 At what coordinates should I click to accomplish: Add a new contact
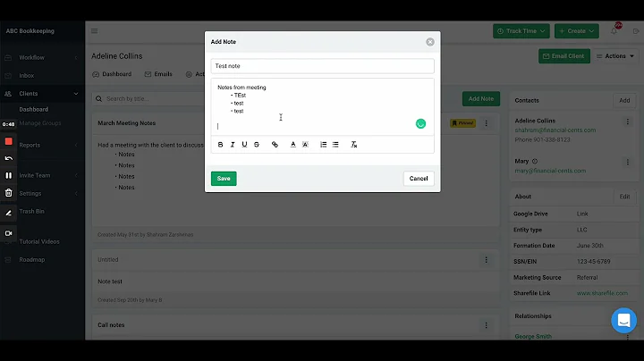(x=624, y=100)
